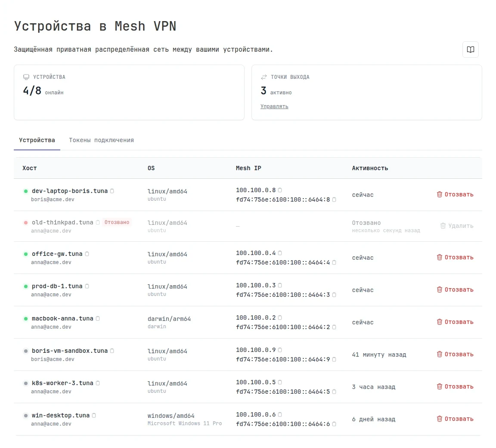Copy IPv4 address 100.100.0.6
This screenshot has width=496, height=448.
280,414
